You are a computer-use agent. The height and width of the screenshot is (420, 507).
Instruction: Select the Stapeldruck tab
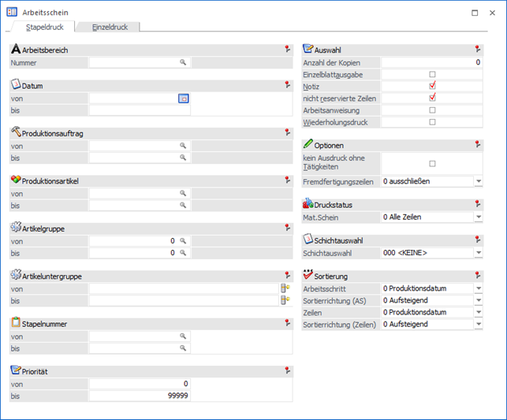[x=45, y=27]
